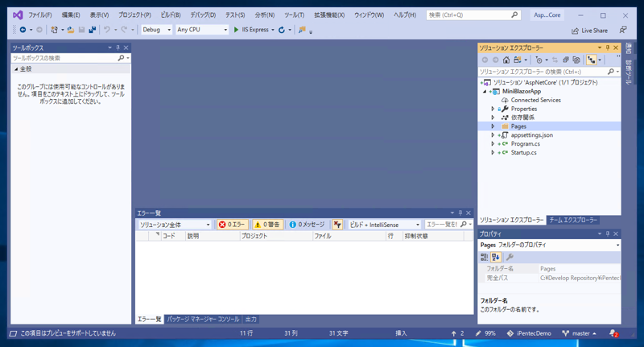The width and height of the screenshot is (644, 347).
Task: Open the IIS Express dropdown arrow
Action: click(x=273, y=30)
